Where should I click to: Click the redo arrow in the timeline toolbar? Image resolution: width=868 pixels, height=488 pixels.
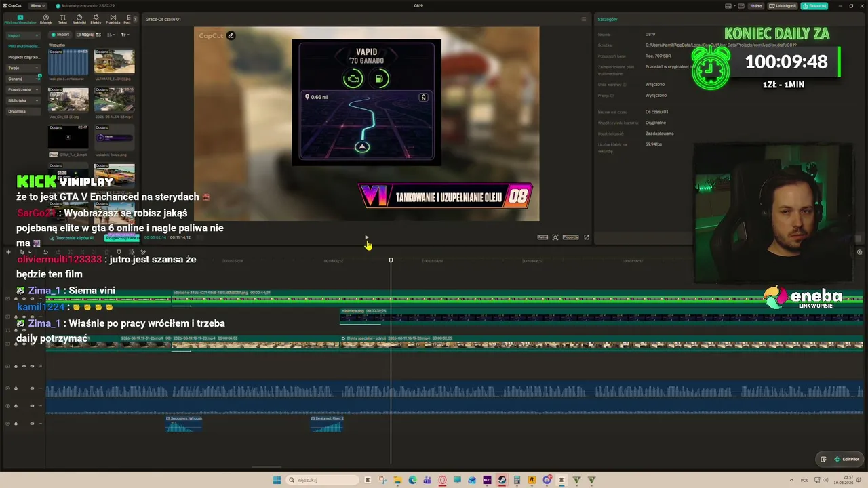(56, 252)
